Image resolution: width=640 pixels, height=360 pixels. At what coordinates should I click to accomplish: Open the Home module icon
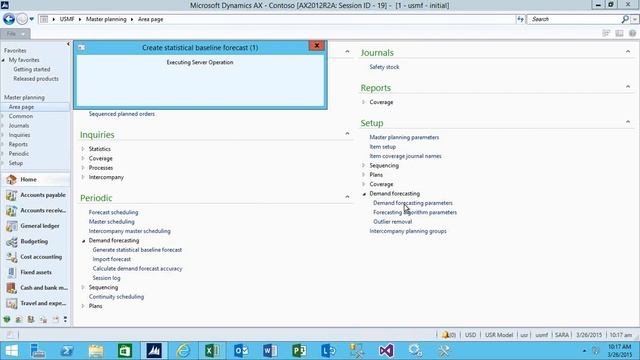coord(11,179)
